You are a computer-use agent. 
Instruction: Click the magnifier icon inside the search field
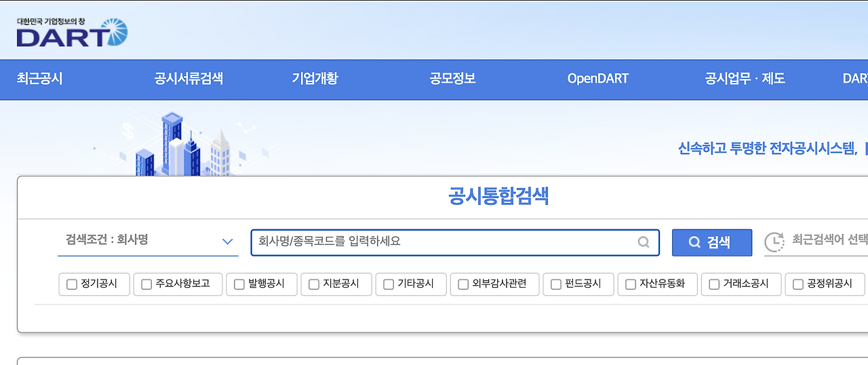tap(644, 242)
